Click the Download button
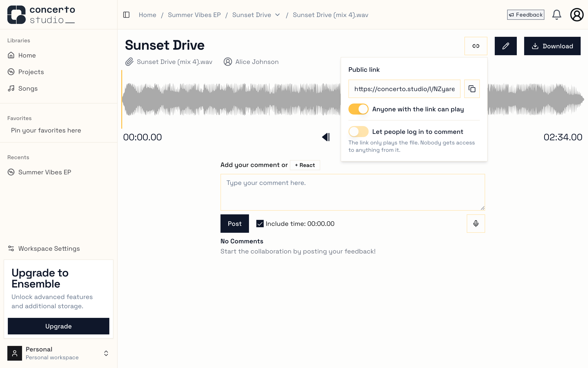Screen dimensions: 588x368 pyautogui.click(x=552, y=46)
